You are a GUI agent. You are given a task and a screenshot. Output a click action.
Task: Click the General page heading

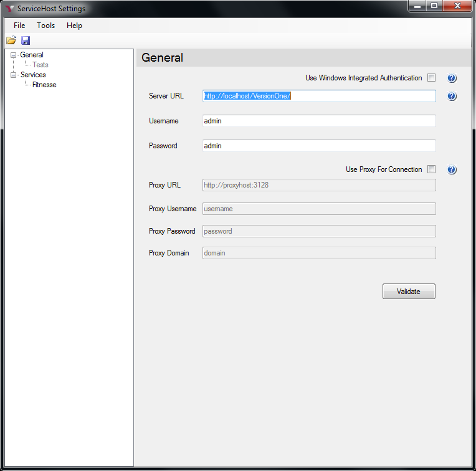(163, 58)
